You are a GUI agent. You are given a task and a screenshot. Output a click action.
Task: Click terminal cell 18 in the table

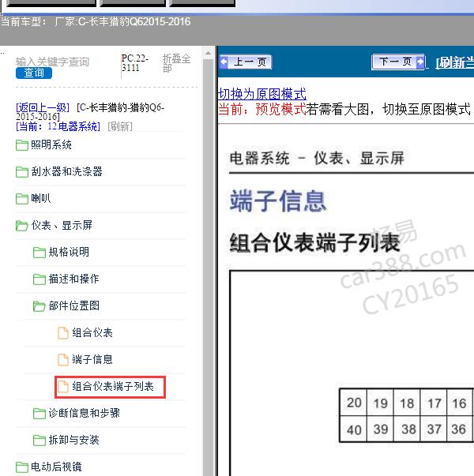point(407,403)
